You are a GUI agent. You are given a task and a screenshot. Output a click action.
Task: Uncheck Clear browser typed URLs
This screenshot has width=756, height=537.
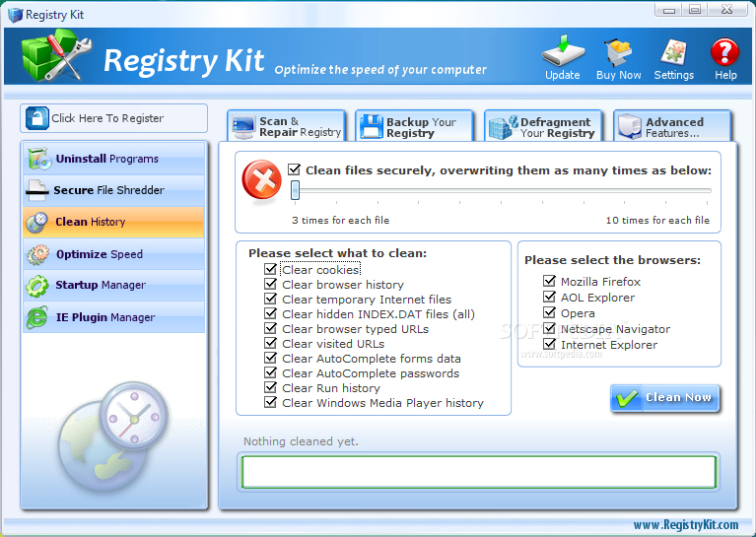pos(270,329)
